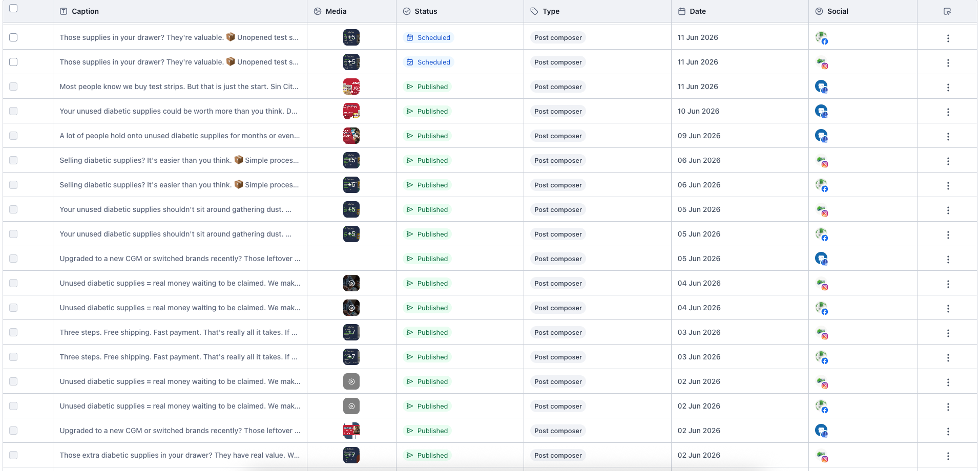This screenshot has width=980, height=471.
Task: Open the +7 media thumbnail for 'Those extra' post
Action: click(x=351, y=455)
